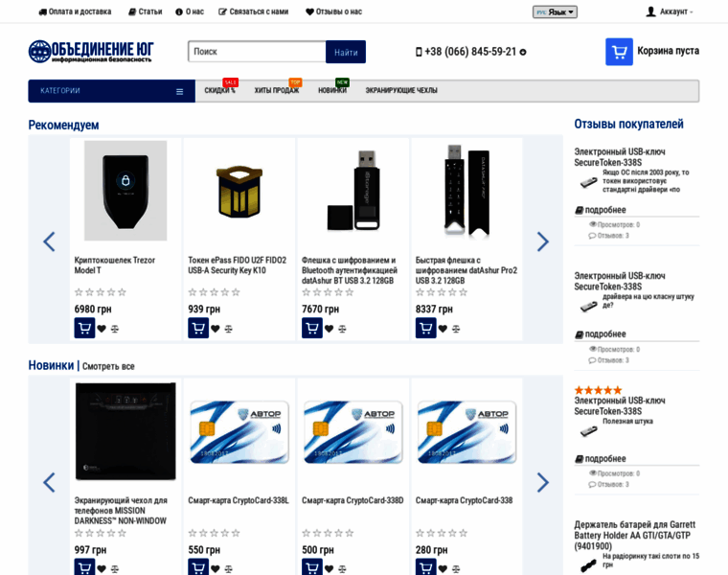Image resolution: width=728 pixels, height=575 pixels.
Task: Open Связаться с нами page
Action: [x=254, y=11]
